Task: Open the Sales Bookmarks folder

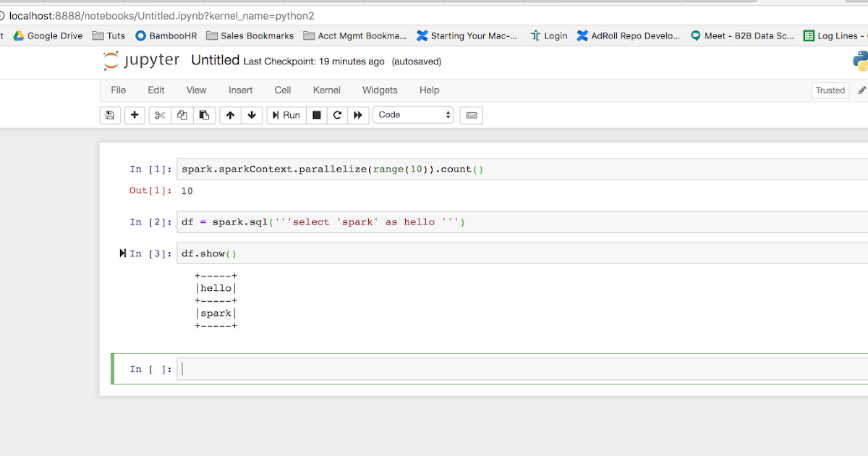Action: [x=250, y=35]
